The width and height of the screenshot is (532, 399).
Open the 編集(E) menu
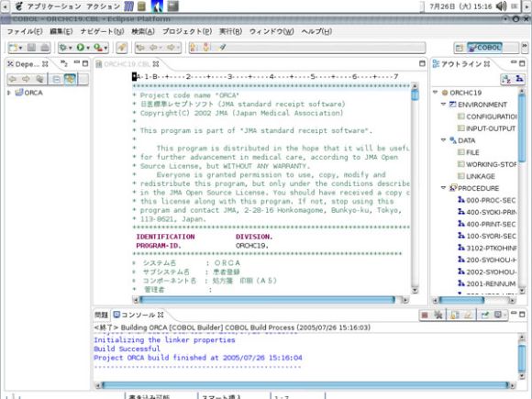click(x=61, y=31)
